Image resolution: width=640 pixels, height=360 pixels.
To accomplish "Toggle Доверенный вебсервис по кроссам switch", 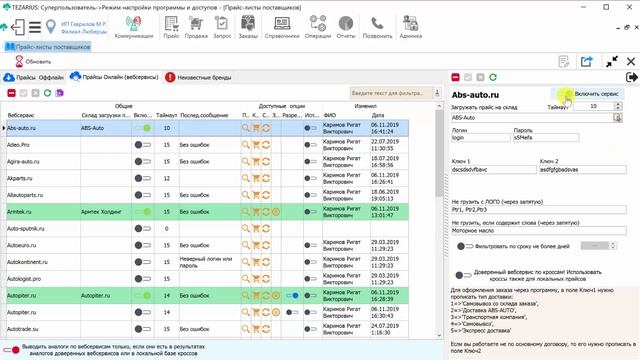I will 463,275.
